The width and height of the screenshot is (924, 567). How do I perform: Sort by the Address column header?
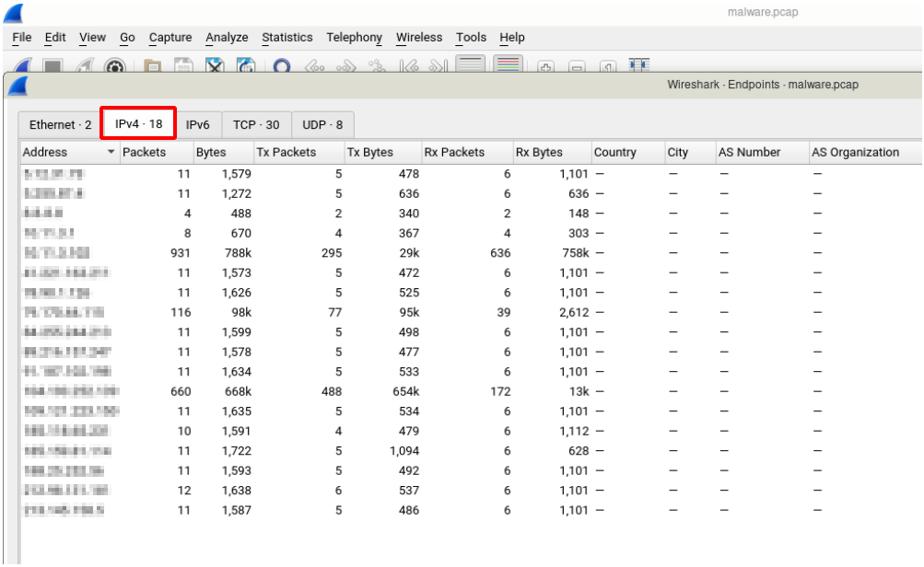coord(69,152)
